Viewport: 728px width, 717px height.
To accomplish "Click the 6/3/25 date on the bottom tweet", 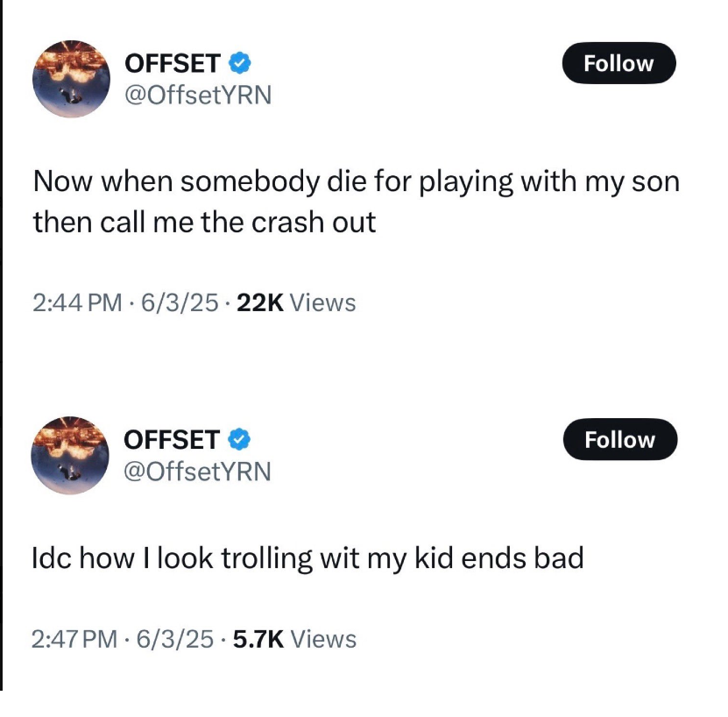I will [x=180, y=639].
